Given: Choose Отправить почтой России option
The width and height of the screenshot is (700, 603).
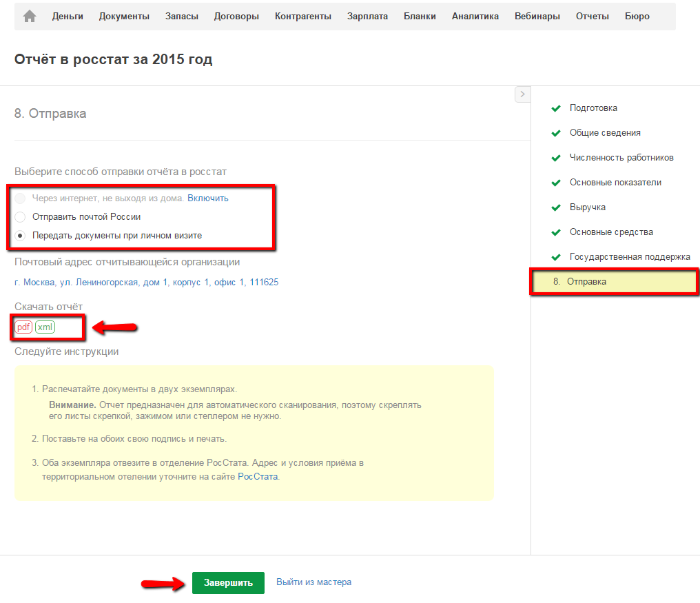Looking at the screenshot, I should [20, 217].
